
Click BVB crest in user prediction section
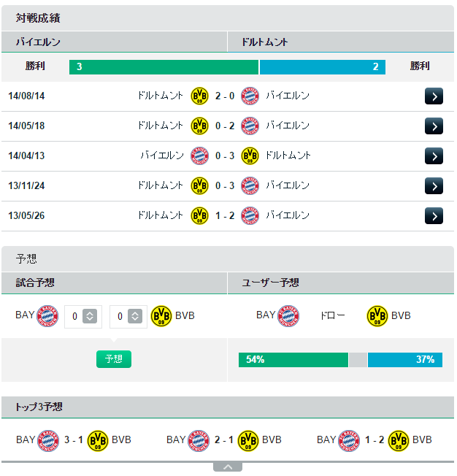[378, 317]
